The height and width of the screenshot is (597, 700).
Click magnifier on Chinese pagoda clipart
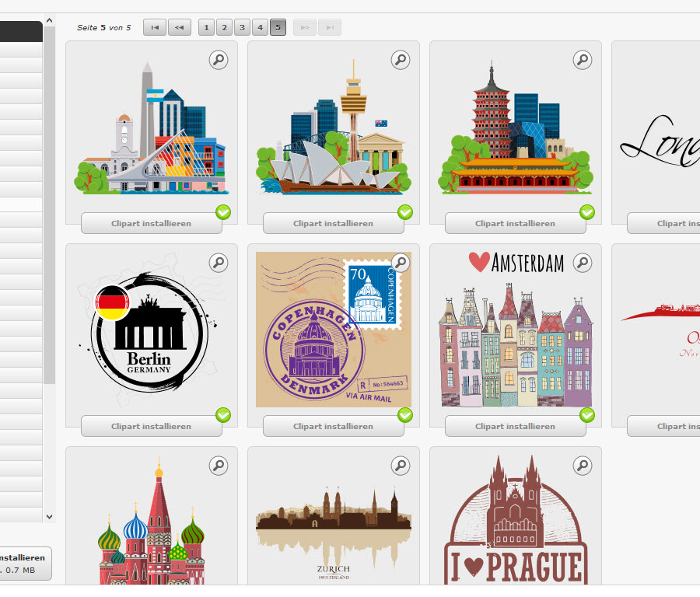point(583,60)
